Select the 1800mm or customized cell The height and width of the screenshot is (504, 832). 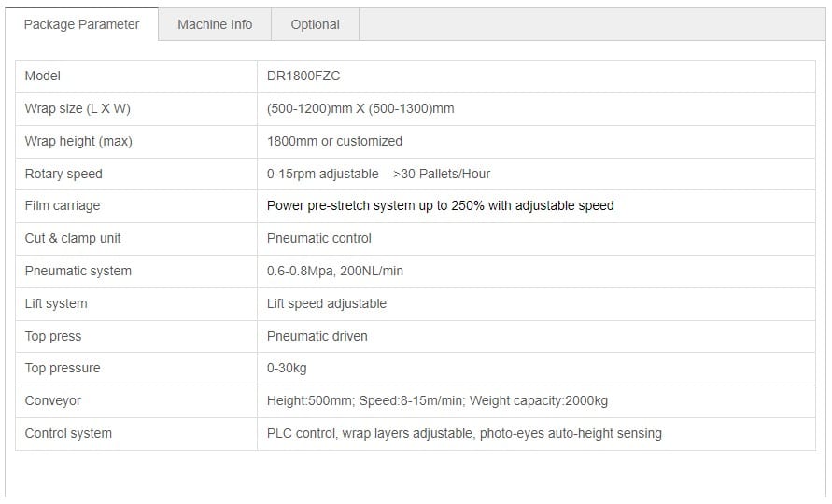point(536,141)
